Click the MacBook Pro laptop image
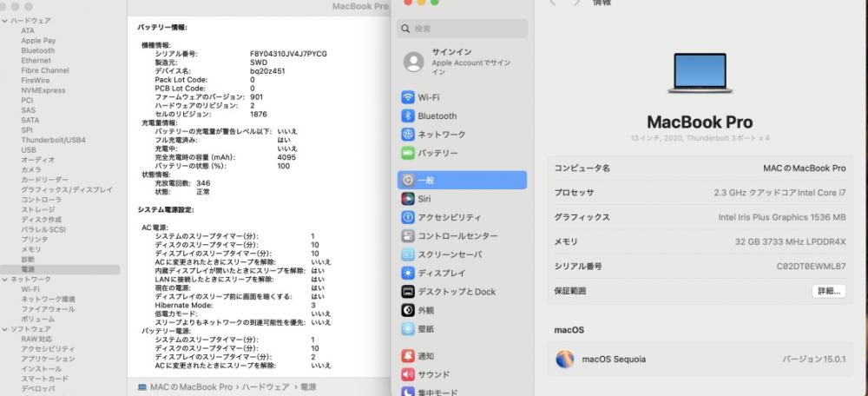Screen dimensions: 868x396 pyautogui.click(x=700, y=73)
